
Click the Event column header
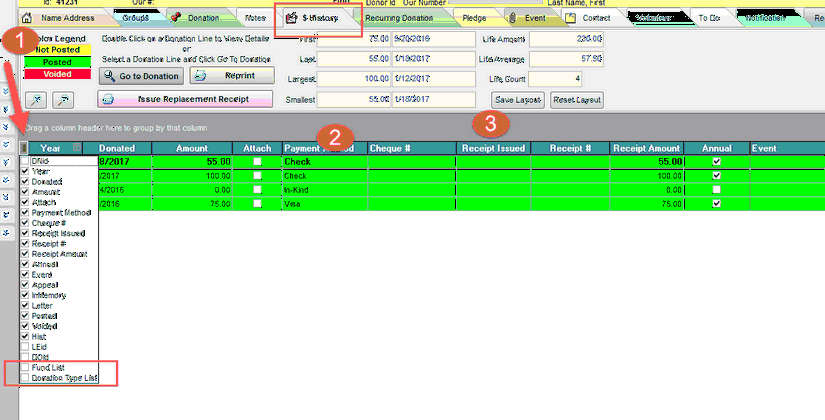(x=787, y=148)
